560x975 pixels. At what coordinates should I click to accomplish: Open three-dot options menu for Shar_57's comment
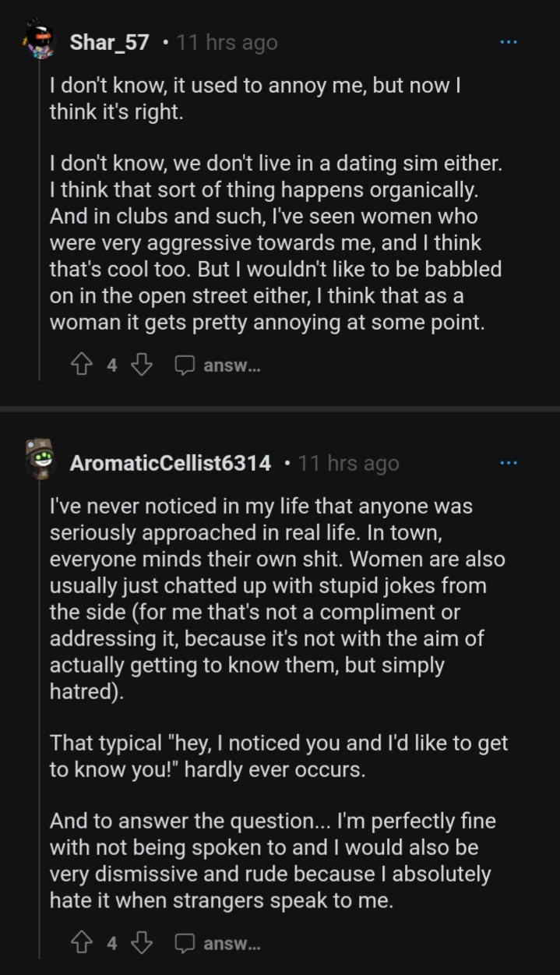(x=508, y=41)
